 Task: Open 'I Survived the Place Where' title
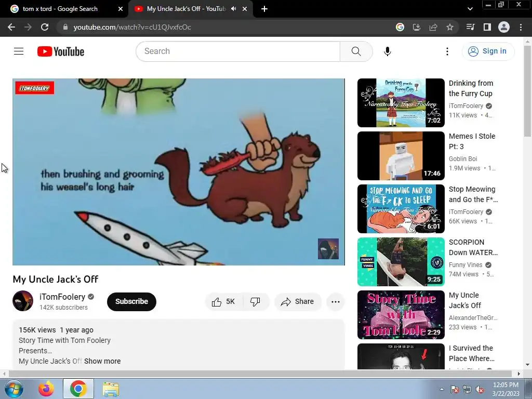click(472, 353)
